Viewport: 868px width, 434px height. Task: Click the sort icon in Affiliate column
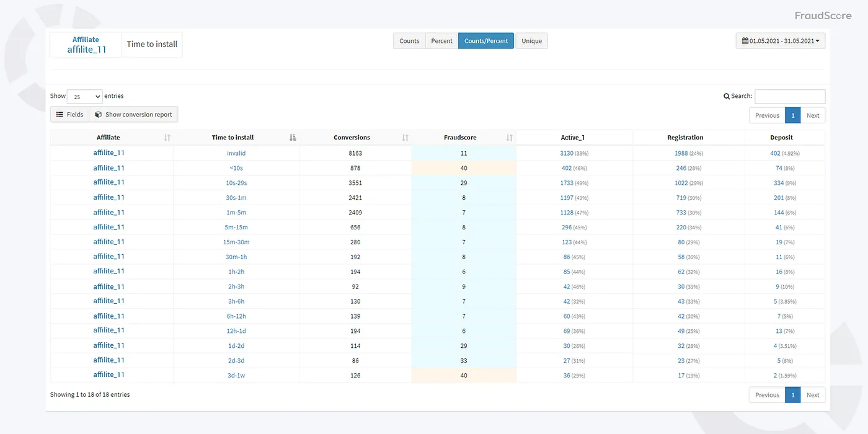point(167,138)
